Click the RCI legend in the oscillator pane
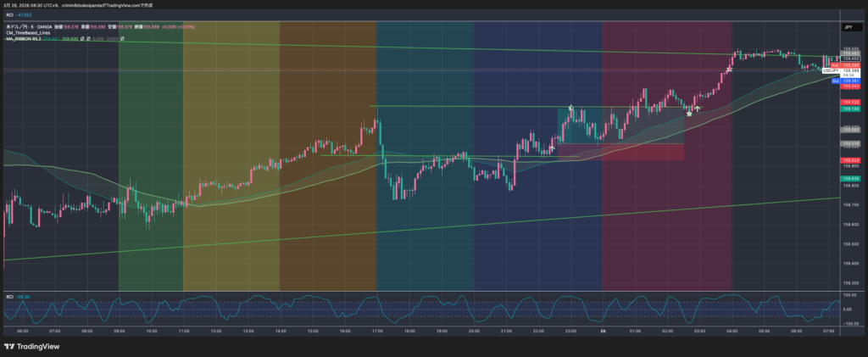 (10, 296)
